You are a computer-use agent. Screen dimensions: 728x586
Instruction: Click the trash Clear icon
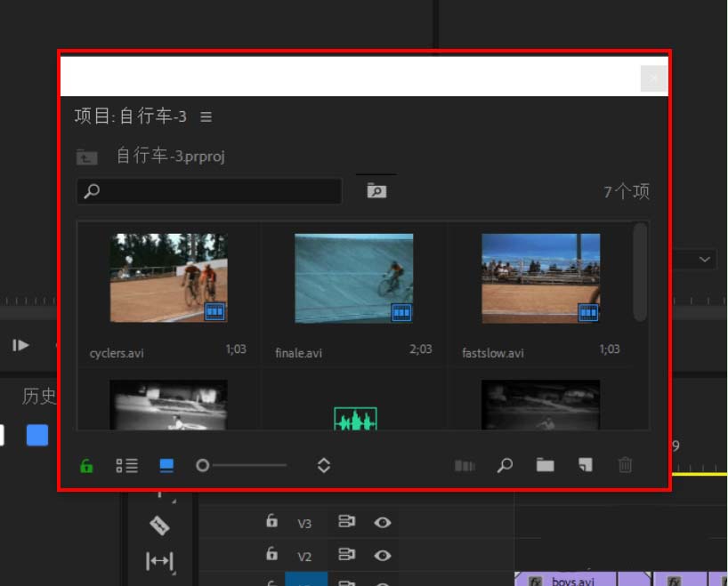point(626,465)
